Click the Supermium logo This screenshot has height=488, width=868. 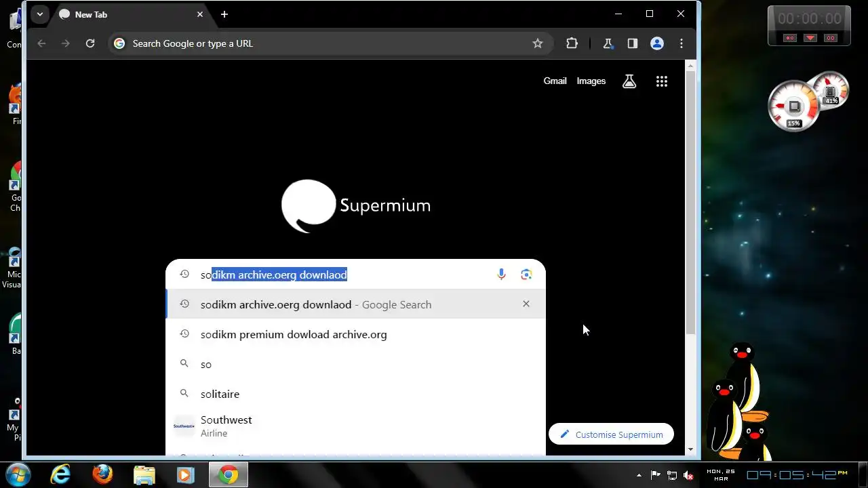point(356,206)
